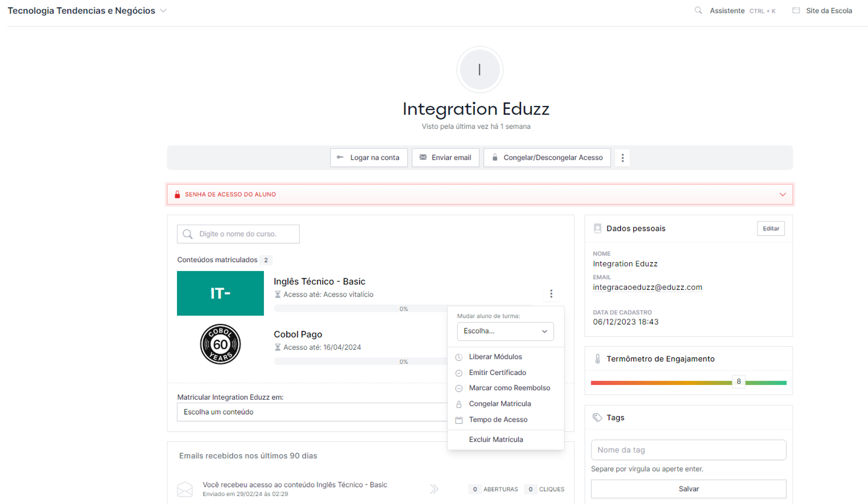Click the red lock icon on the password banner

(x=177, y=194)
